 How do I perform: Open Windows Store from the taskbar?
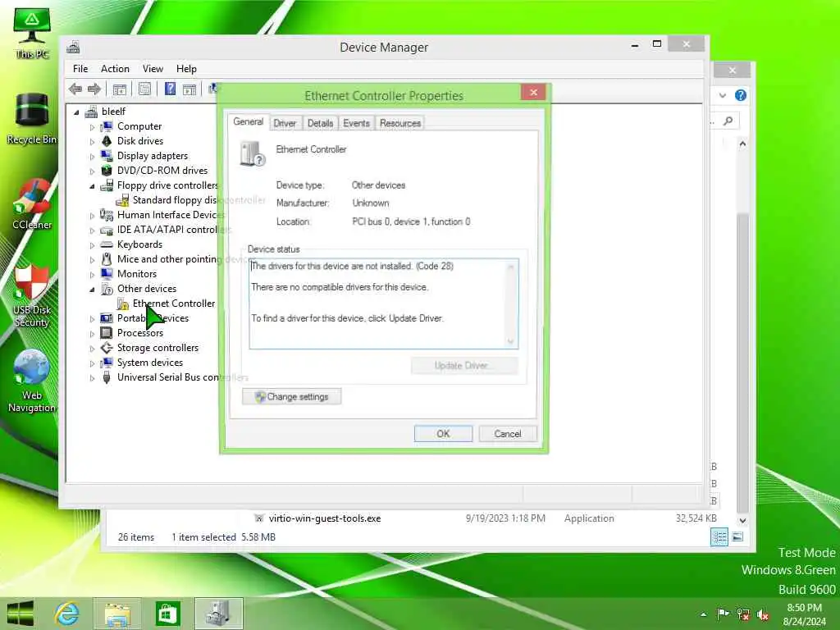pos(167,614)
